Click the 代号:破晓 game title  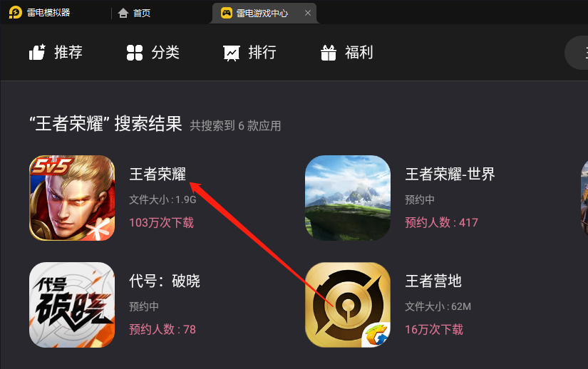click(165, 281)
